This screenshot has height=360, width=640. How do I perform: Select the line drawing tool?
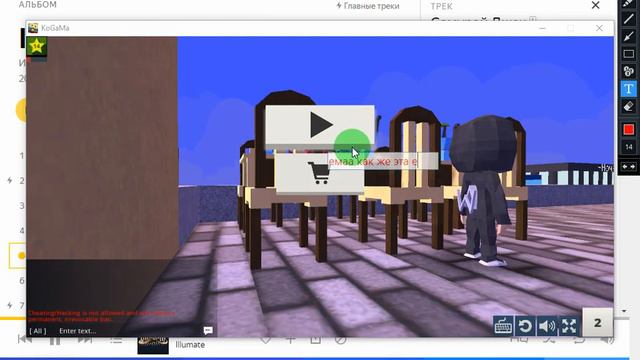tap(628, 19)
